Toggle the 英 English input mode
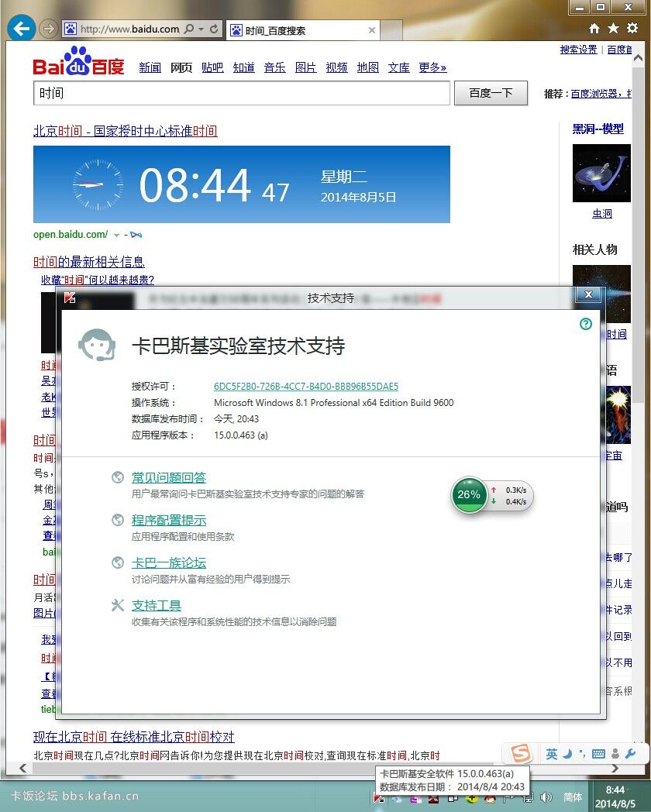The height and width of the screenshot is (812, 651). 552,754
